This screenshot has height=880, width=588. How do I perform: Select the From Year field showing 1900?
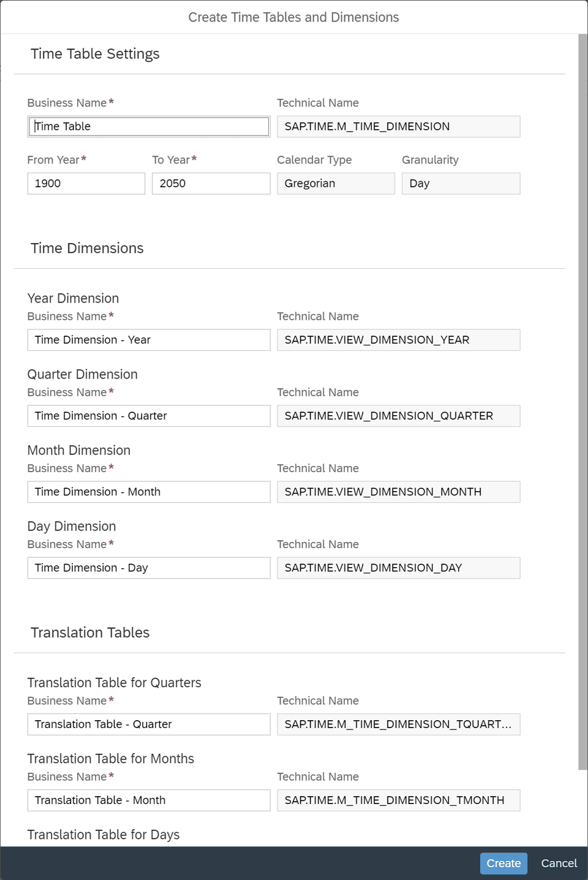[x=86, y=183]
